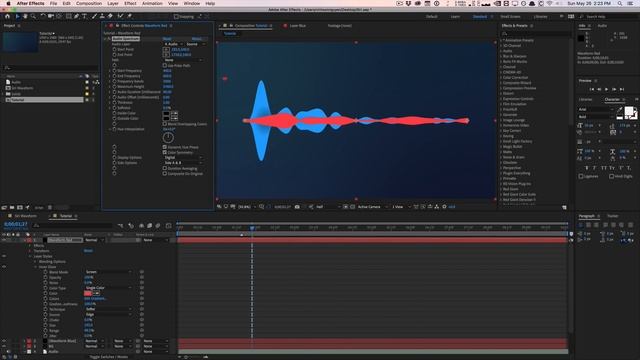Viewport: 640px width, 360px height.
Task: Select the Zoom magnifier tool
Action: tap(33, 16)
